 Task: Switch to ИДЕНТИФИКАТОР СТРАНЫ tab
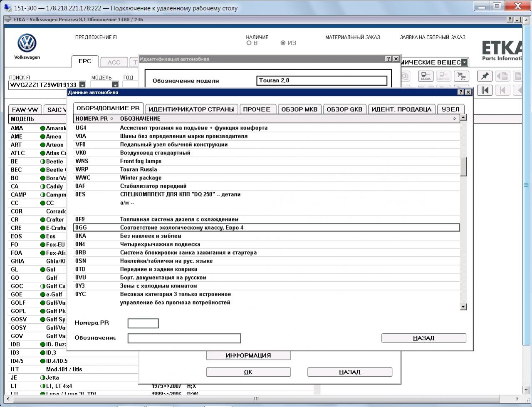191,109
